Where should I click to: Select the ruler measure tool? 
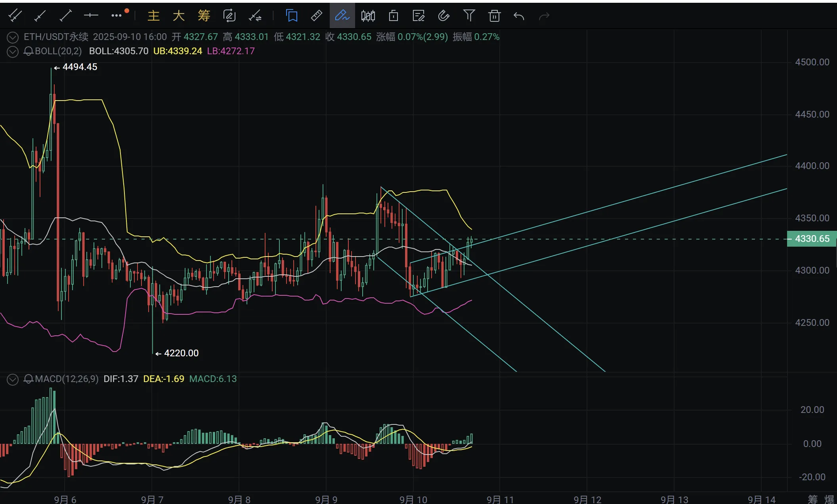pos(317,16)
